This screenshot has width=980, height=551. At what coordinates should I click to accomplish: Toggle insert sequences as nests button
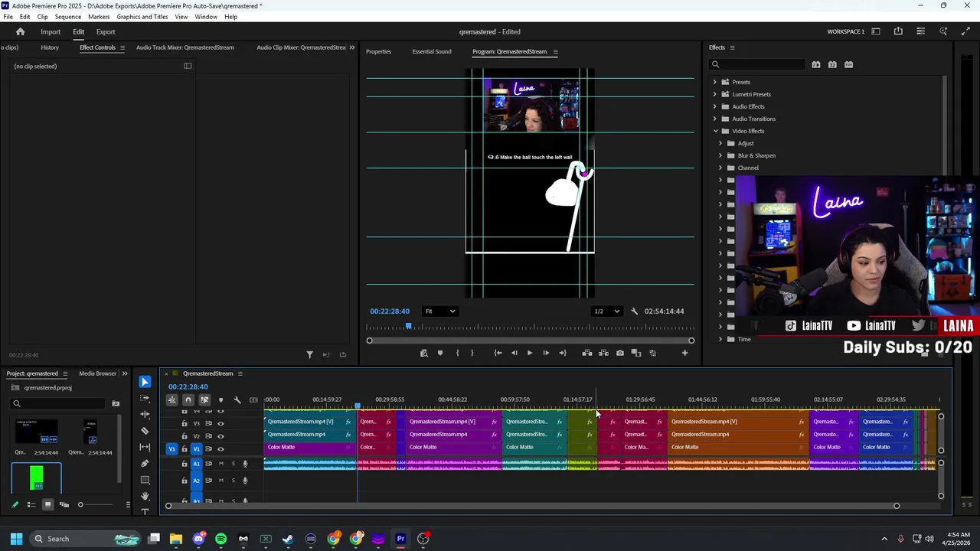coord(172,399)
